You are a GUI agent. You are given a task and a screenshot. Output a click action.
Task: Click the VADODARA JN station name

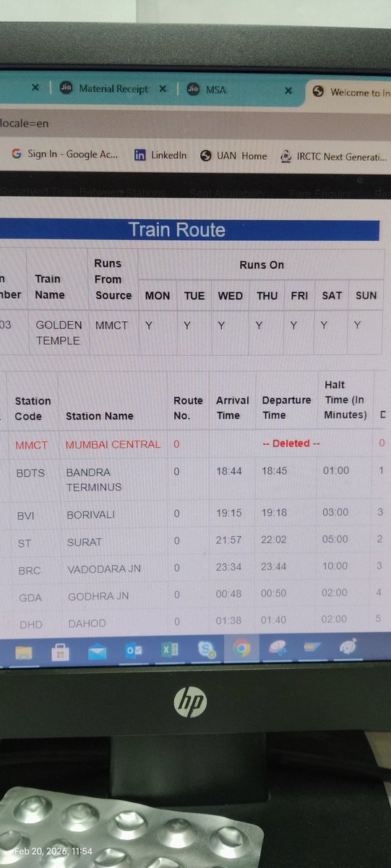[104, 569]
